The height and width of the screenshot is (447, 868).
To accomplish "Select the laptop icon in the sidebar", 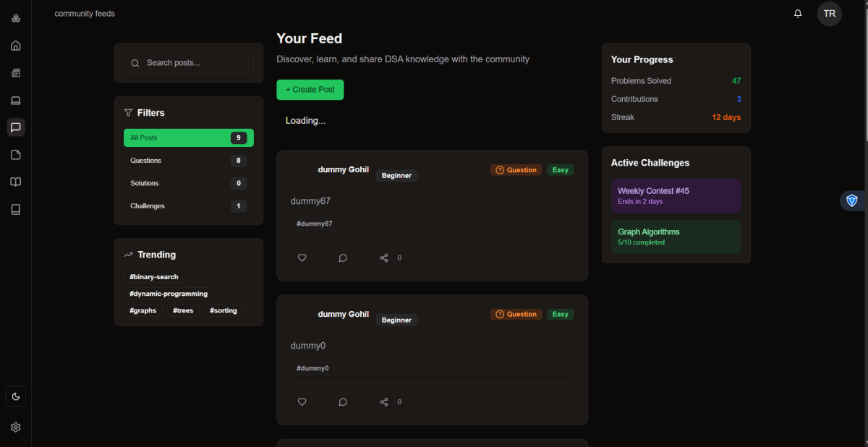I will [16, 100].
